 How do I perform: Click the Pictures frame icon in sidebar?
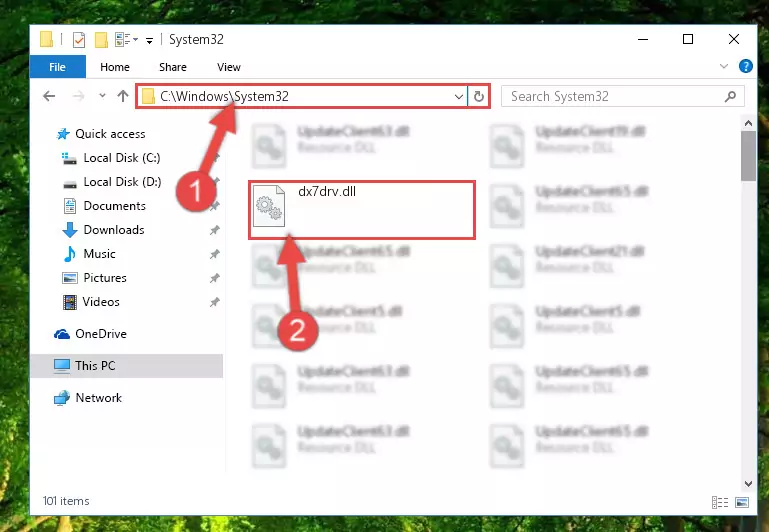pos(70,278)
